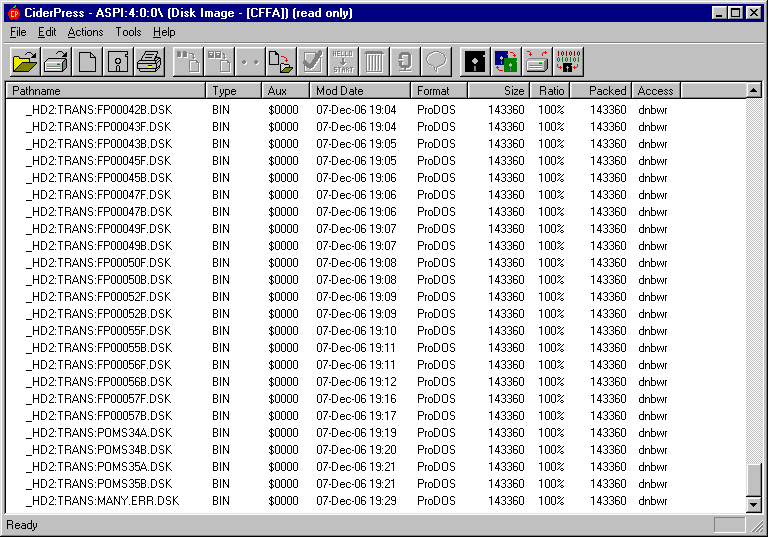The height and width of the screenshot is (537, 768).
Task: Click the vertical scrollbar thumb
Action: tap(754, 480)
